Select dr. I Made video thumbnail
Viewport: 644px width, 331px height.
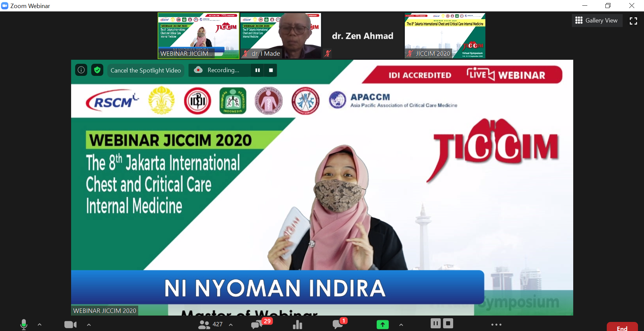coord(281,36)
